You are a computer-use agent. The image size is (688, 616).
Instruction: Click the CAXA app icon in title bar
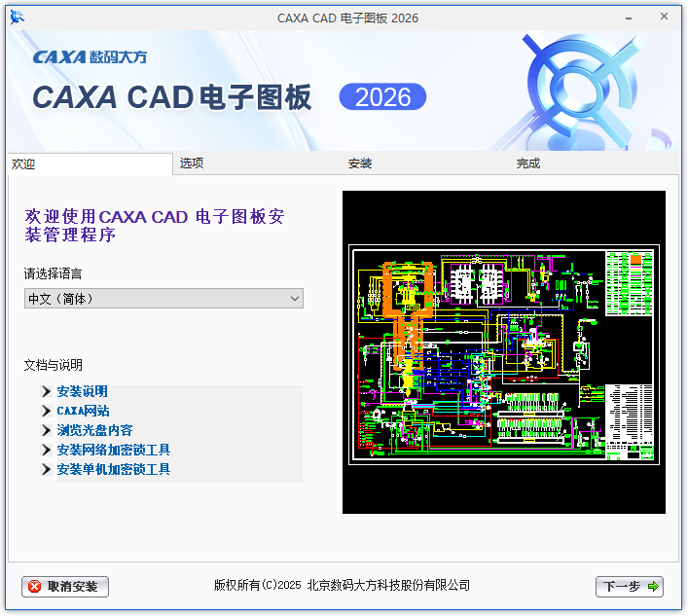tap(18, 17)
